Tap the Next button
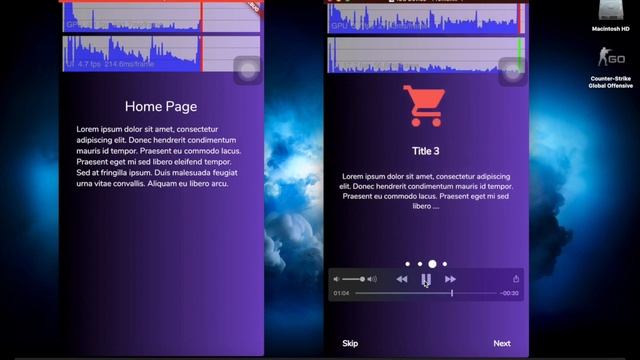This screenshot has height=360, width=640. [x=502, y=343]
